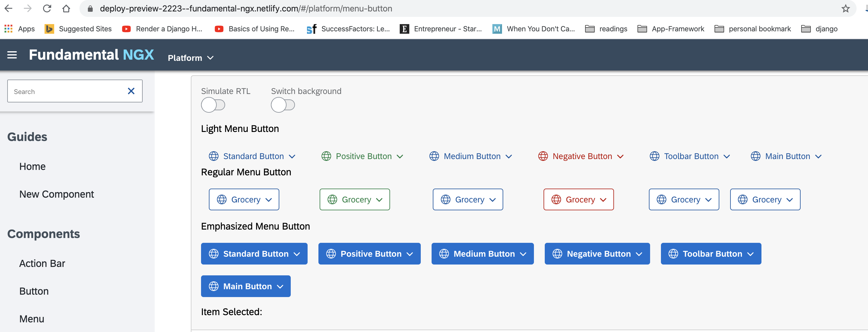Open emphasized Negative Button menu
The height and width of the screenshot is (332, 868).
(x=597, y=254)
